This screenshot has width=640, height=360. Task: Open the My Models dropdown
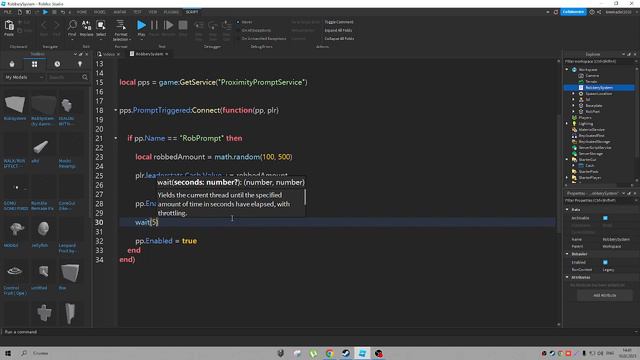[x=24, y=77]
